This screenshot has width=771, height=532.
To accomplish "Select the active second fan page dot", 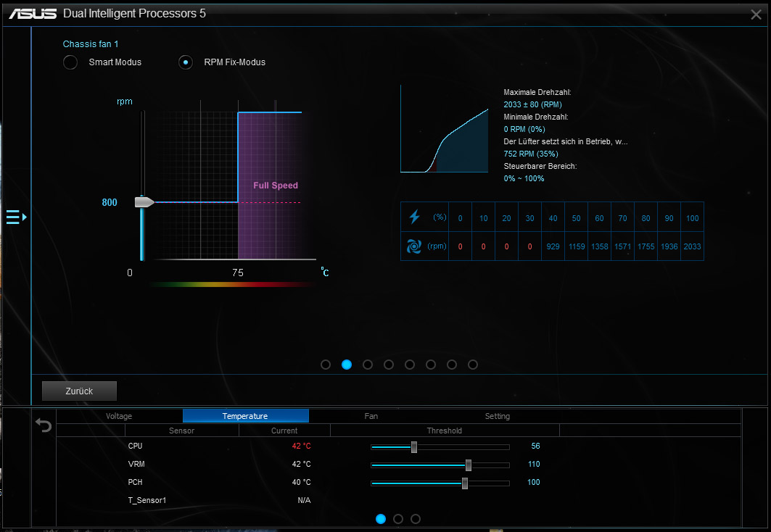I will click(x=347, y=365).
